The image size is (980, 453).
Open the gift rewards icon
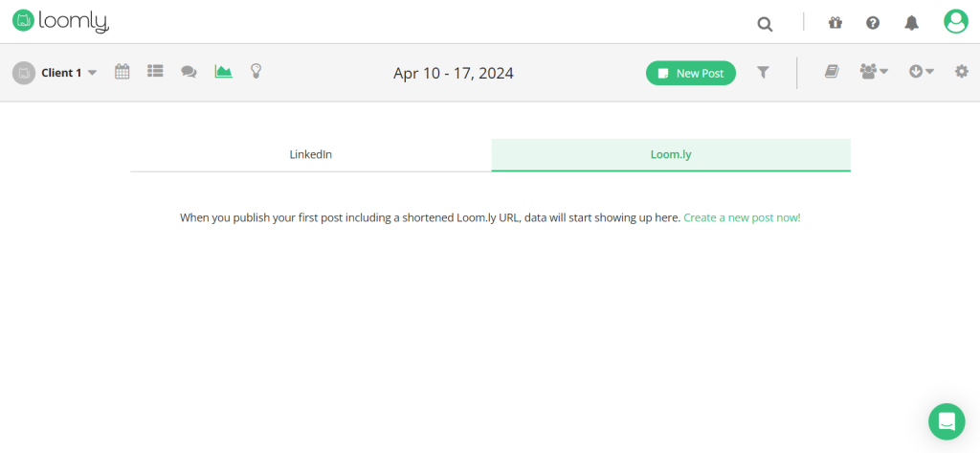[x=835, y=23]
